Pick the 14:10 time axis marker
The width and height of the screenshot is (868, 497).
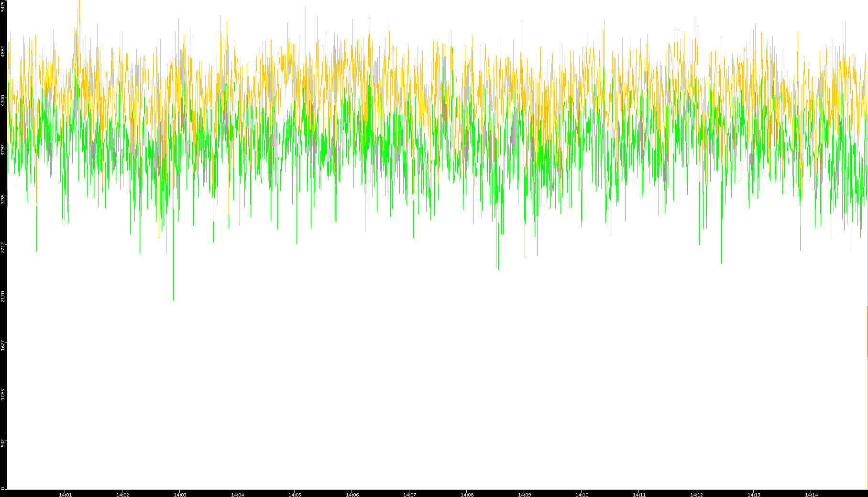click(x=582, y=495)
